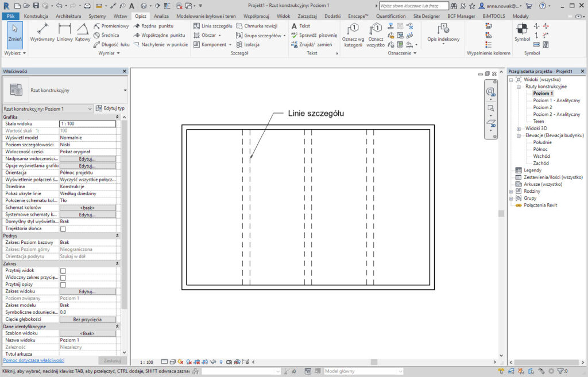Open the Rzut konstrukcyjny: Poziom 1 dropdown
The height and width of the screenshot is (377, 588).
pos(48,108)
